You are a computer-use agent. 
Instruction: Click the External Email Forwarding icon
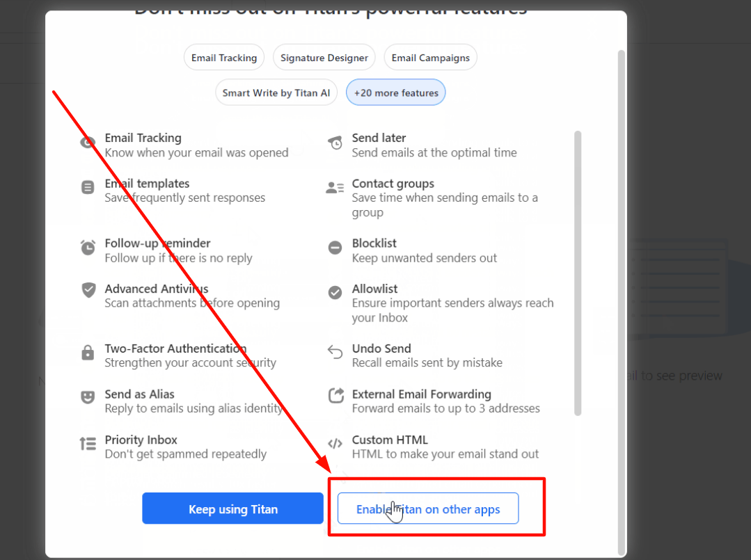coord(335,395)
